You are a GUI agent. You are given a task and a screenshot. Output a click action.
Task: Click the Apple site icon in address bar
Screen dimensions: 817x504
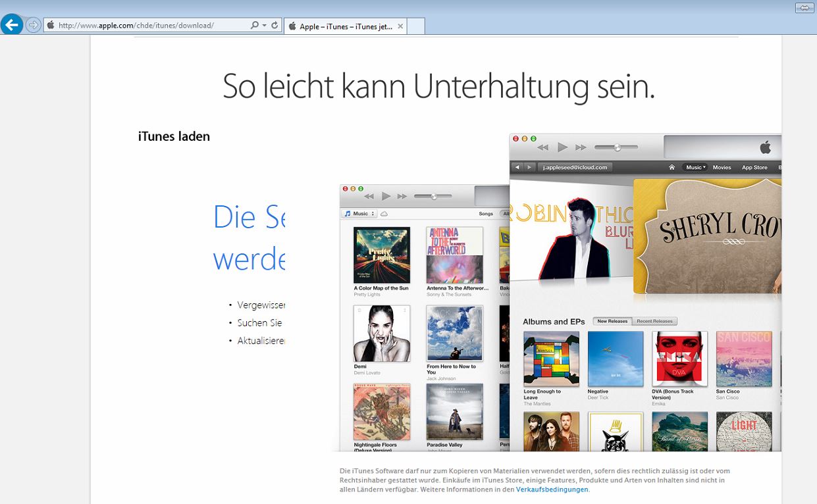click(x=51, y=26)
